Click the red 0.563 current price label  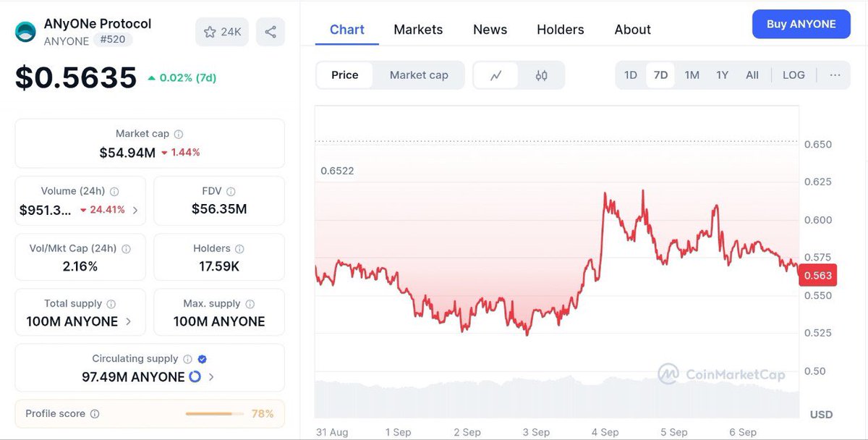point(817,275)
